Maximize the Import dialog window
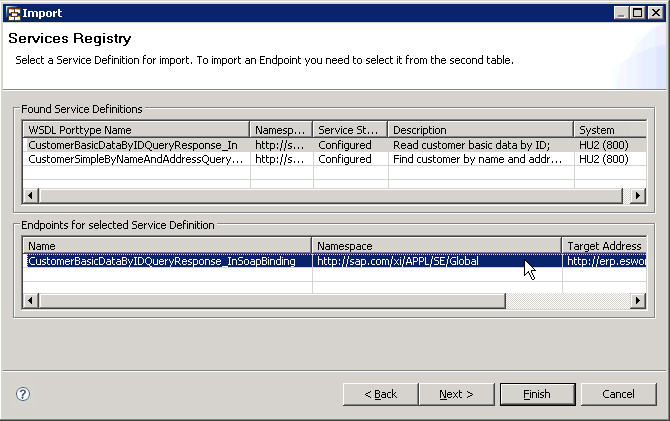 tap(637, 13)
